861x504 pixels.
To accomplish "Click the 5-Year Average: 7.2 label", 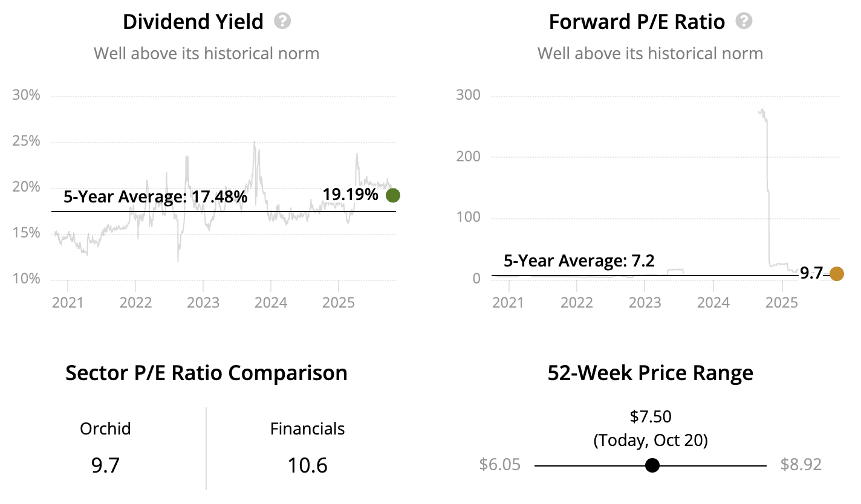I will [x=579, y=261].
